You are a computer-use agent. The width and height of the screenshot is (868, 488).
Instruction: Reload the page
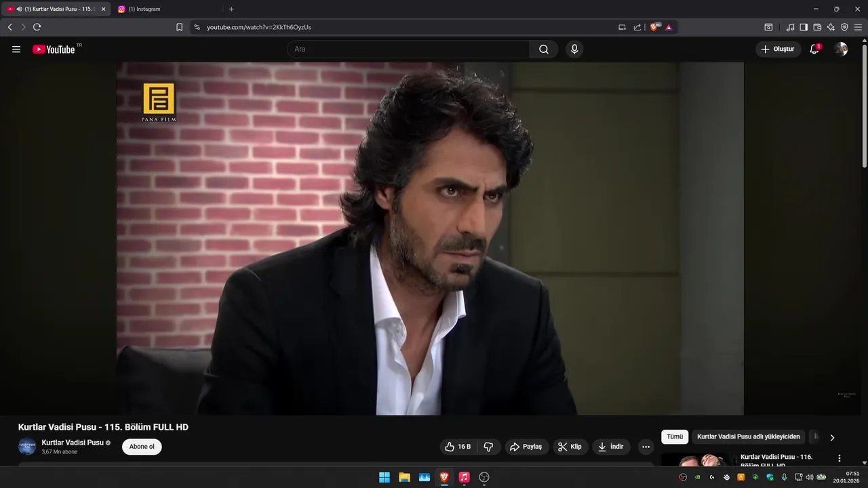point(37,27)
